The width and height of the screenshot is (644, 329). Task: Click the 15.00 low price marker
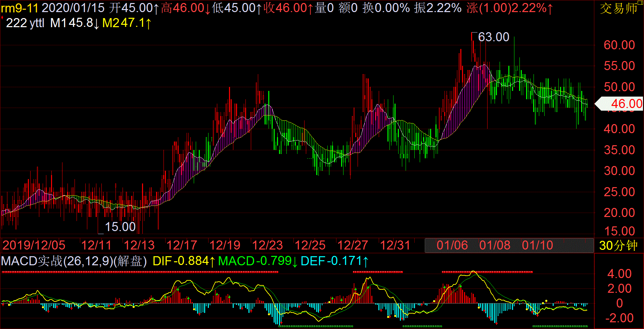(120, 227)
